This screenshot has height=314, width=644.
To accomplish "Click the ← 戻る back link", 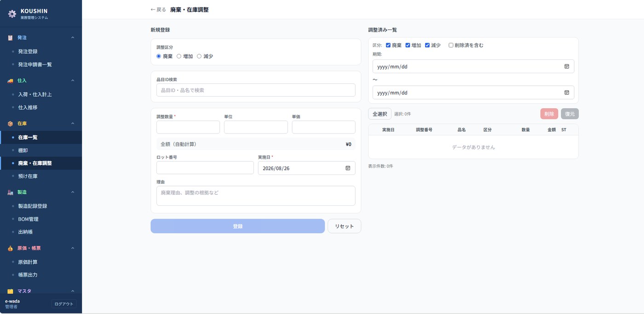I will pyautogui.click(x=158, y=10).
